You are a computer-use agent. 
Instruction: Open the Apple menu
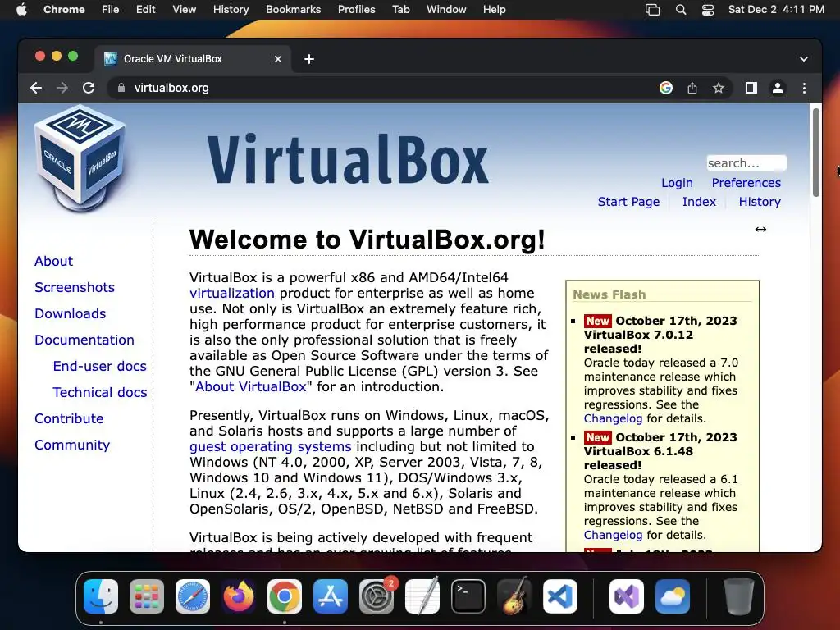(21, 10)
